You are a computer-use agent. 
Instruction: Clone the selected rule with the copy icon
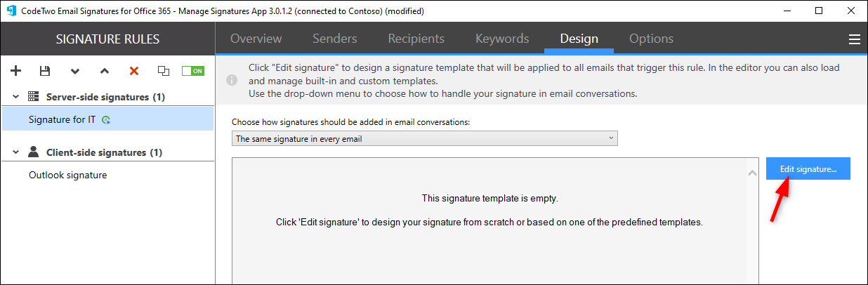pos(164,71)
